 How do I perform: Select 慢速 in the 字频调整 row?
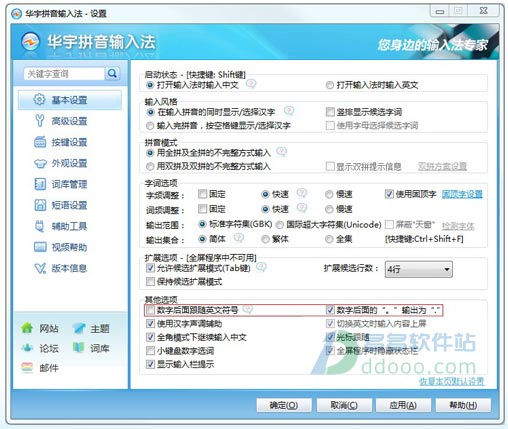tap(329, 194)
